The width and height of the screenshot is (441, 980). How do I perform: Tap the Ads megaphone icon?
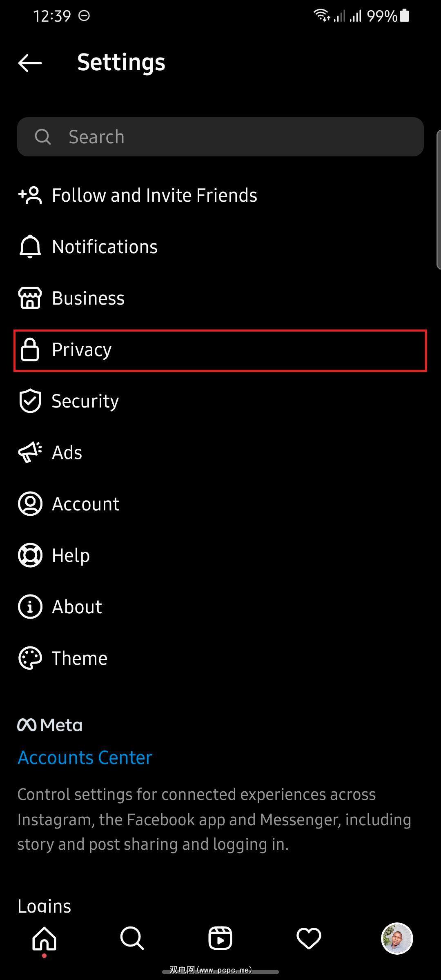click(30, 452)
